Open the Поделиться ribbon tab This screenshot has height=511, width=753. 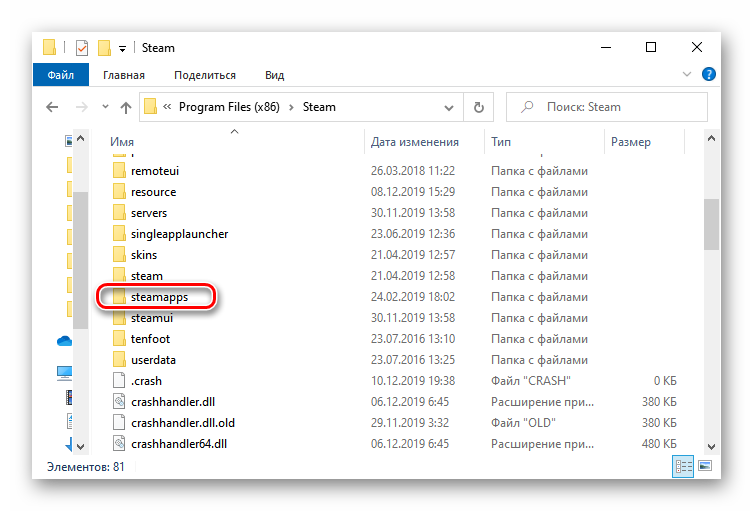[205, 75]
